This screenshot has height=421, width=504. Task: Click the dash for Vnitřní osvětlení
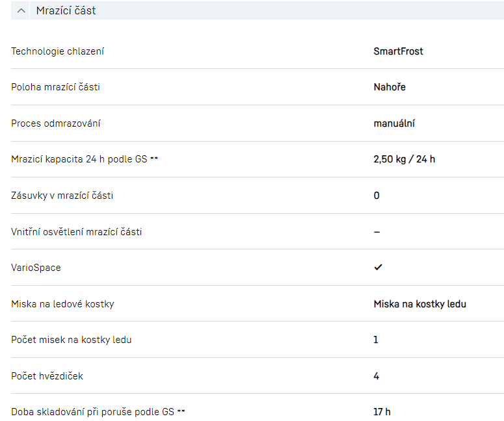tap(377, 231)
